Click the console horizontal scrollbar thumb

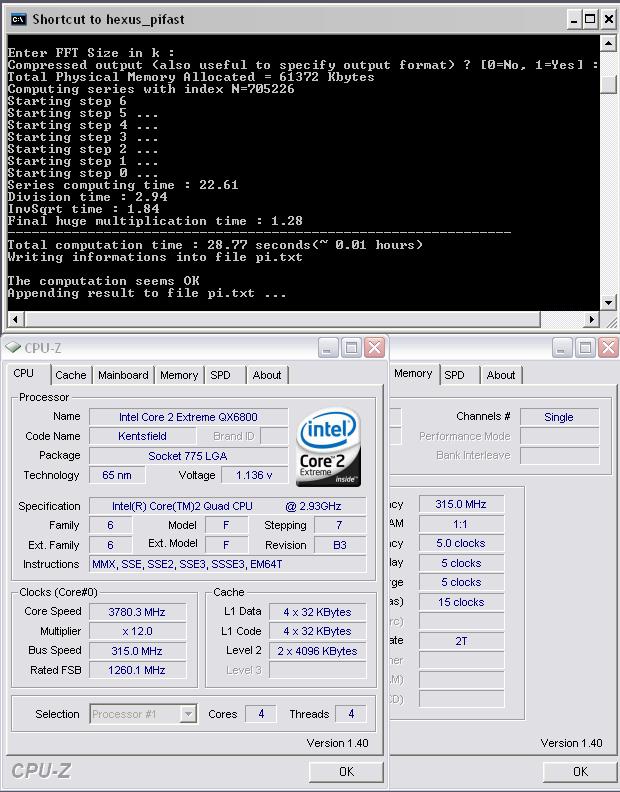(283, 319)
